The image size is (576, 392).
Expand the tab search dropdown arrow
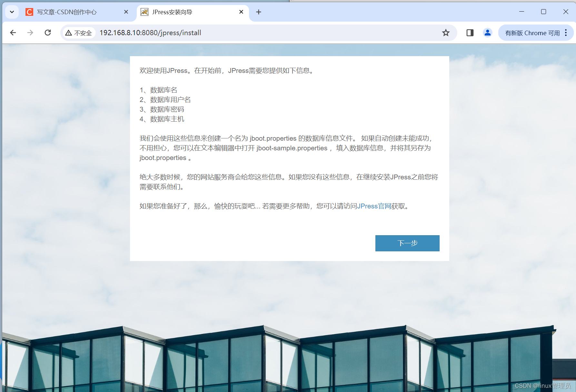[12, 12]
